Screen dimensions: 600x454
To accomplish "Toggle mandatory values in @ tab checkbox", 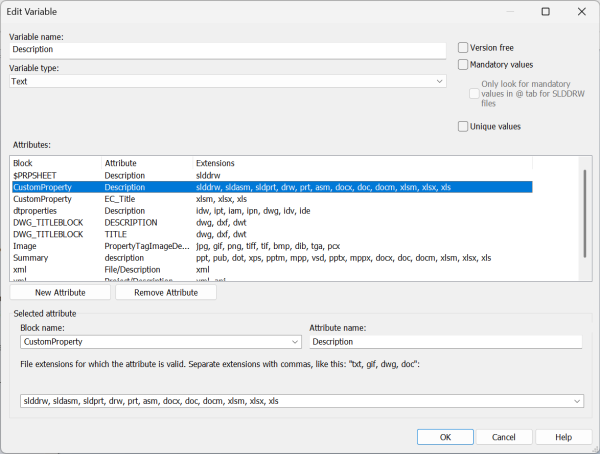I will click(x=474, y=94).
